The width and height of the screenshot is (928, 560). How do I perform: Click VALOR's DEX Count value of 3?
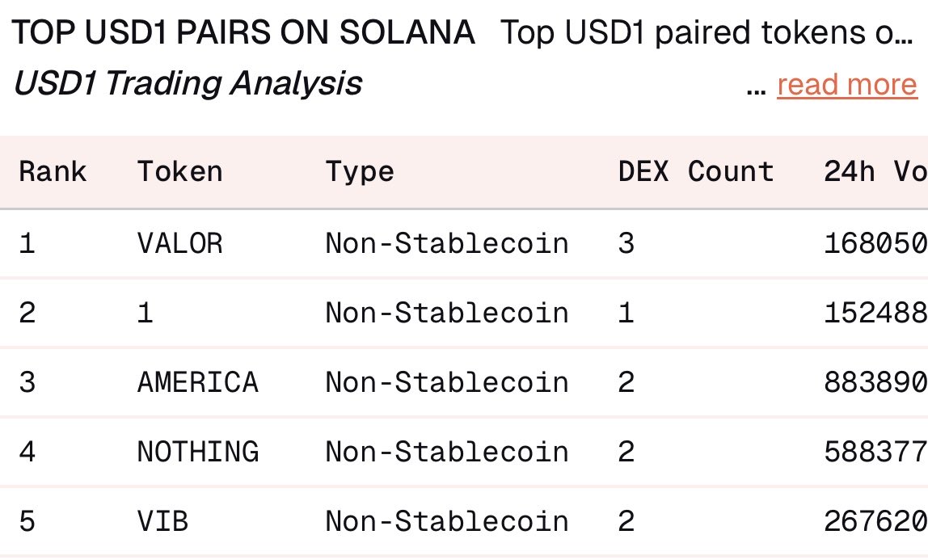tap(626, 243)
